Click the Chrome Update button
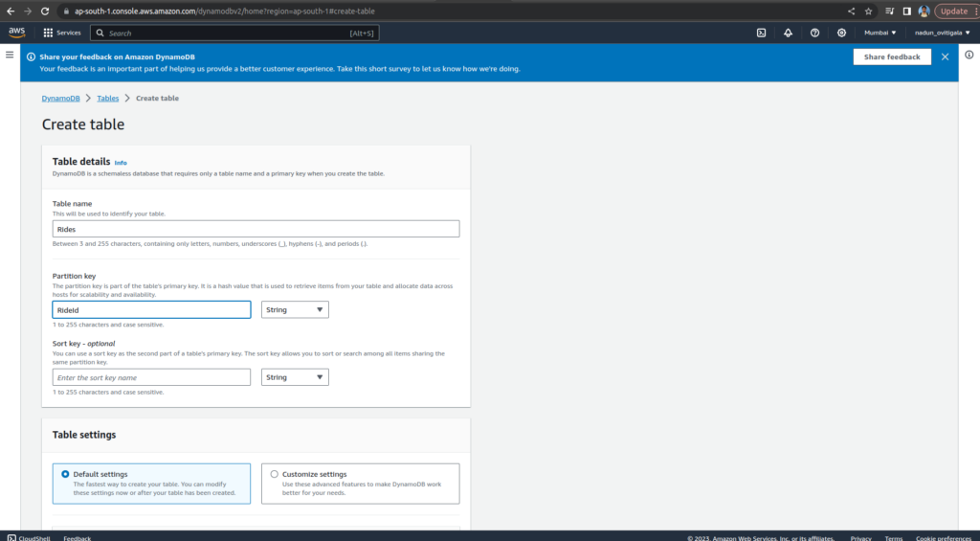This screenshot has height=541, width=980. [954, 11]
